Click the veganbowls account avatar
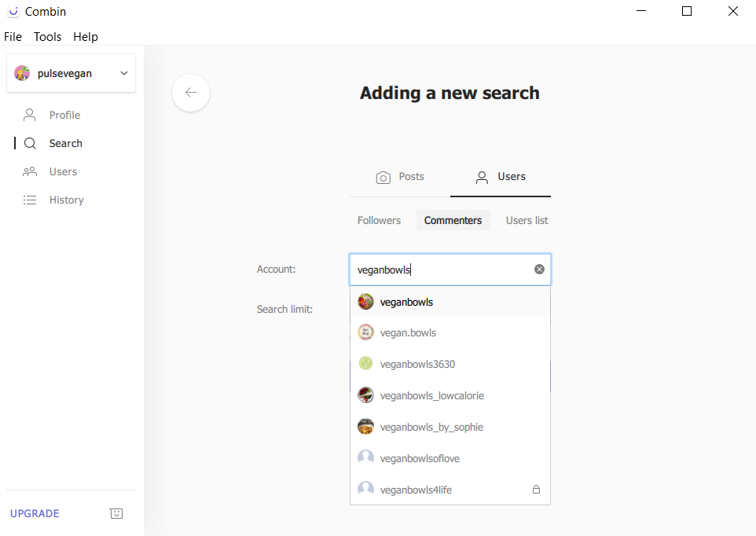Viewport: 756px width, 536px height. pos(365,302)
